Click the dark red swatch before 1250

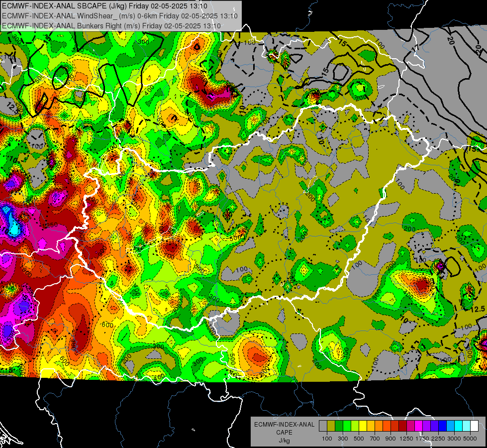point(402,426)
